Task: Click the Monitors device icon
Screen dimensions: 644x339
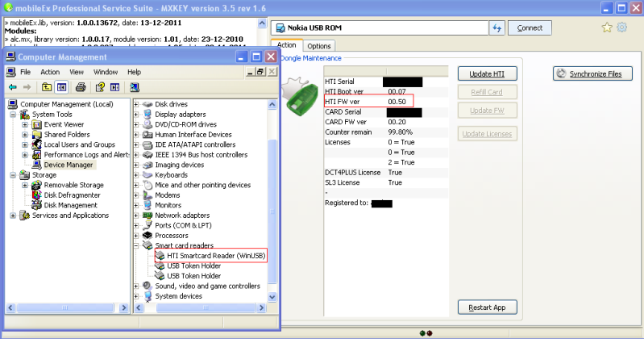Action: point(147,205)
